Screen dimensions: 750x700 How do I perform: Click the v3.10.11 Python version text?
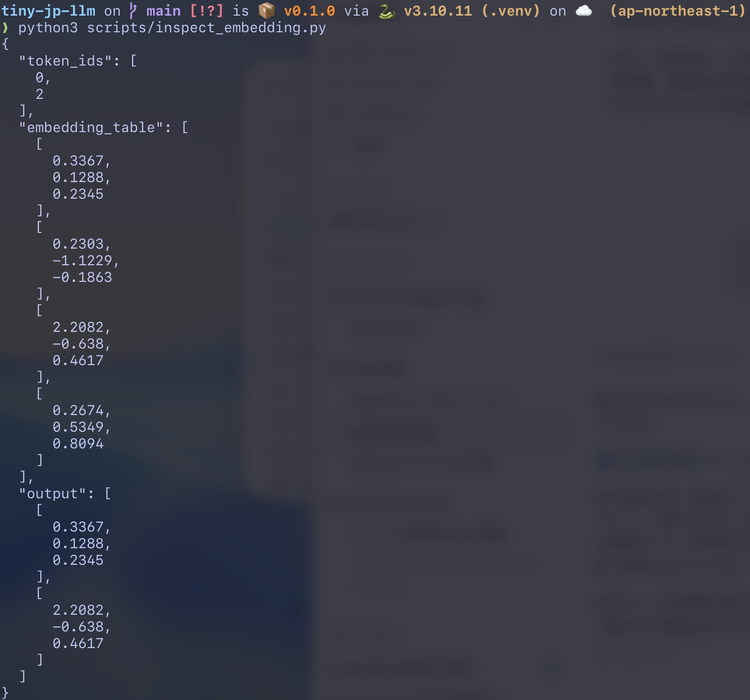point(438,11)
